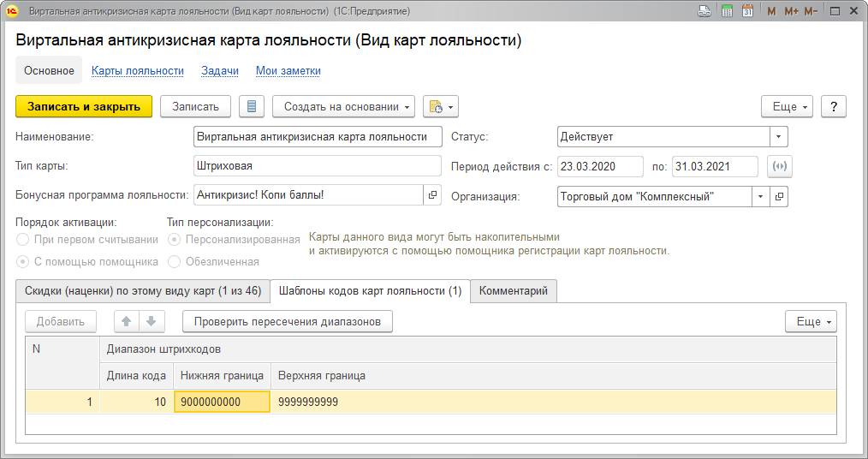Screen dimensions: 868x459
Task: Click the Записать и закрыть button
Action: (x=84, y=107)
